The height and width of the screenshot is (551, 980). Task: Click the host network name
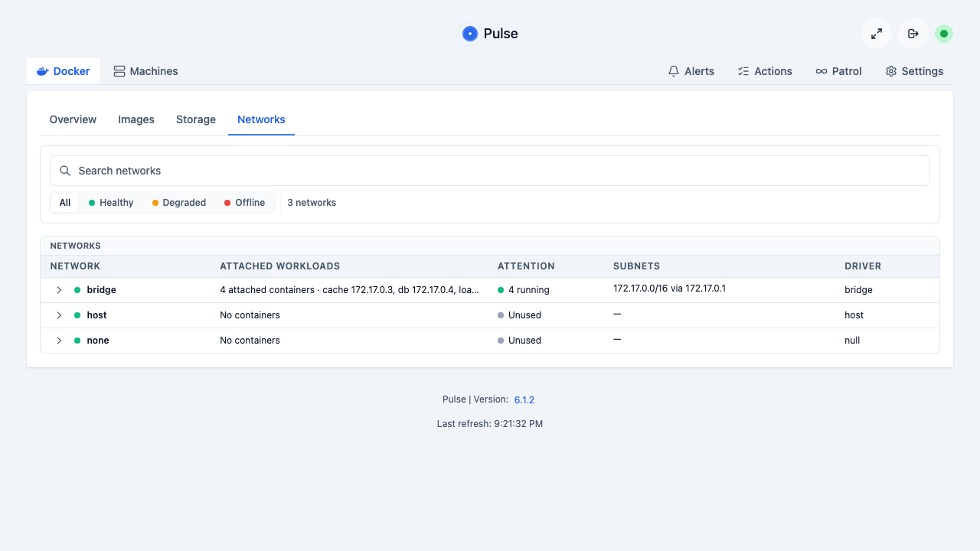[x=96, y=315]
